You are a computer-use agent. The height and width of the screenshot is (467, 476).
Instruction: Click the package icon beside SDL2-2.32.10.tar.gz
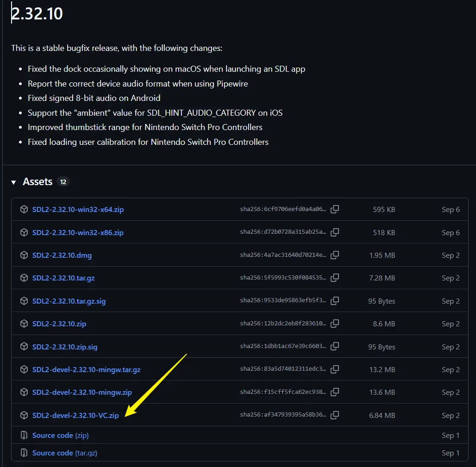coord(24,278)
